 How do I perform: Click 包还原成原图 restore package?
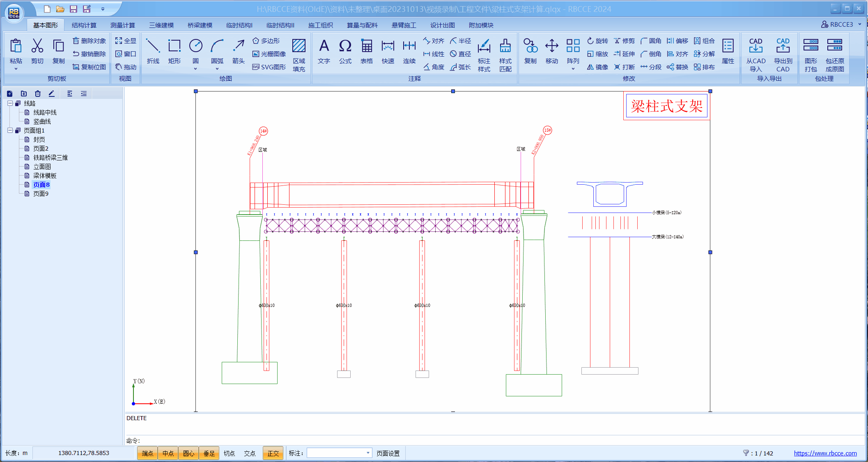835,55
